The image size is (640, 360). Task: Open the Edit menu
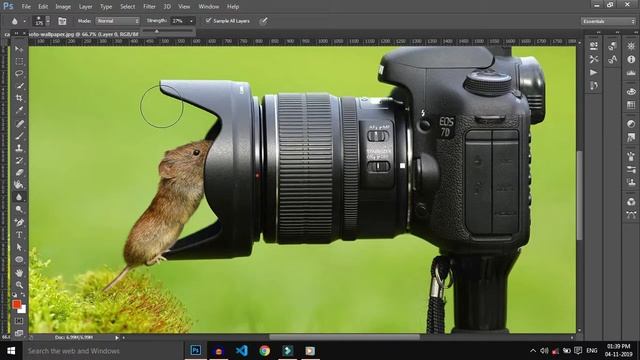click(43, 7)
